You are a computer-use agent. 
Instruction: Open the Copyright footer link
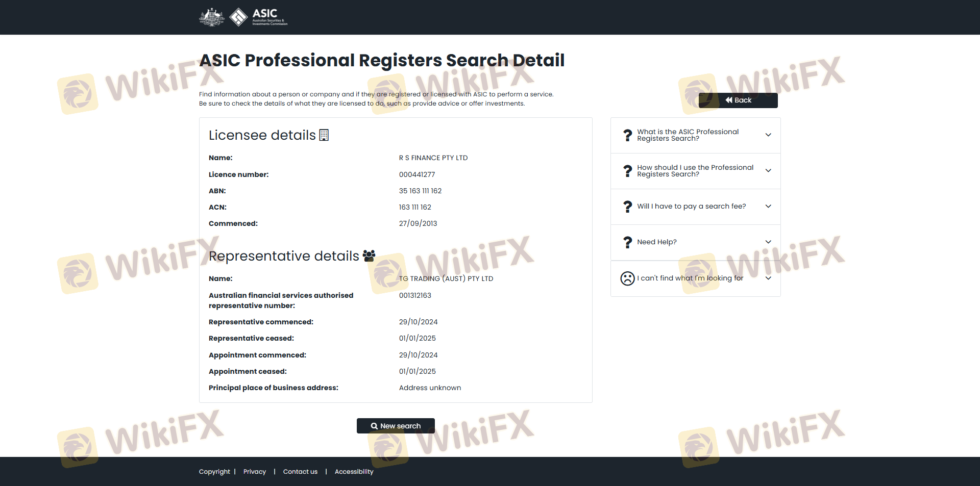(x=214, y=472)
